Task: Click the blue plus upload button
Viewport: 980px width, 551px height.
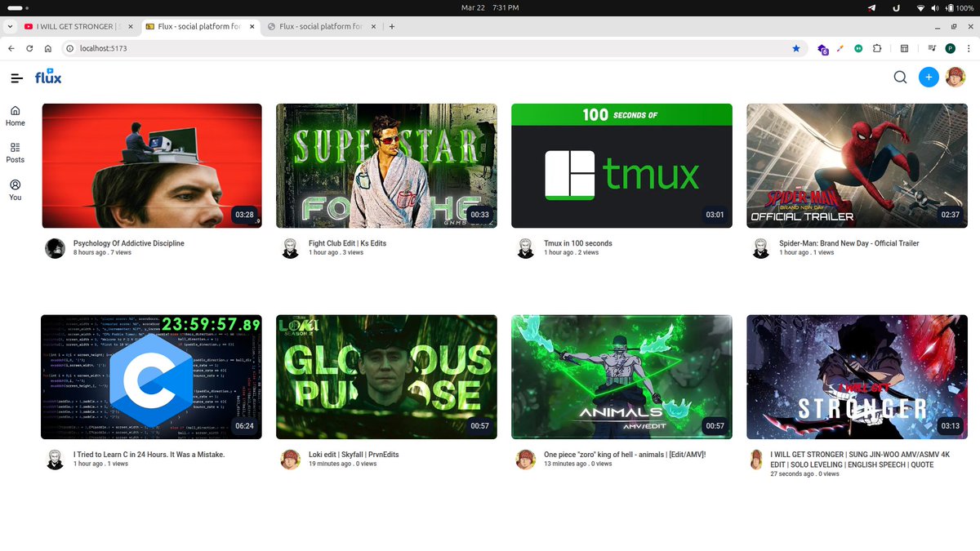Action: click(929, 78)
